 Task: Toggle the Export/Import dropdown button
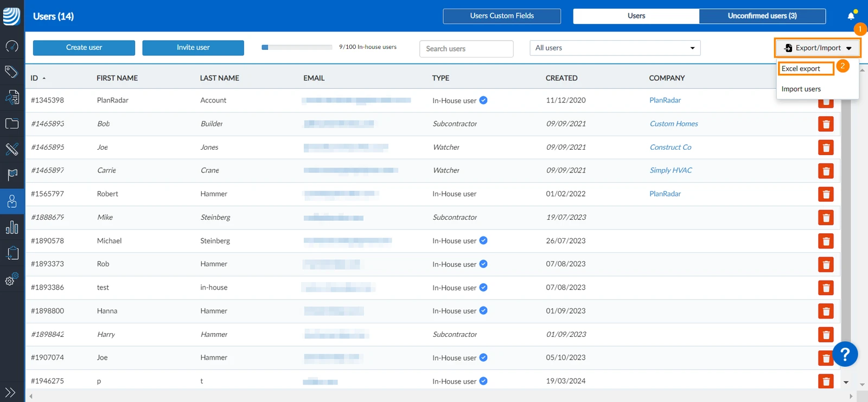click(x=817, y=48)
